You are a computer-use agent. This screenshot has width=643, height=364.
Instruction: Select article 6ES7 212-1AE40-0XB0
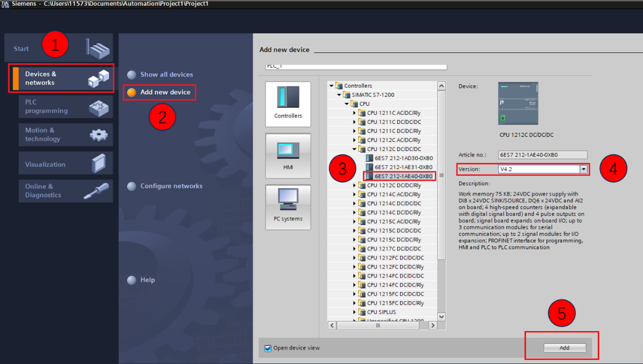[400, 176]
